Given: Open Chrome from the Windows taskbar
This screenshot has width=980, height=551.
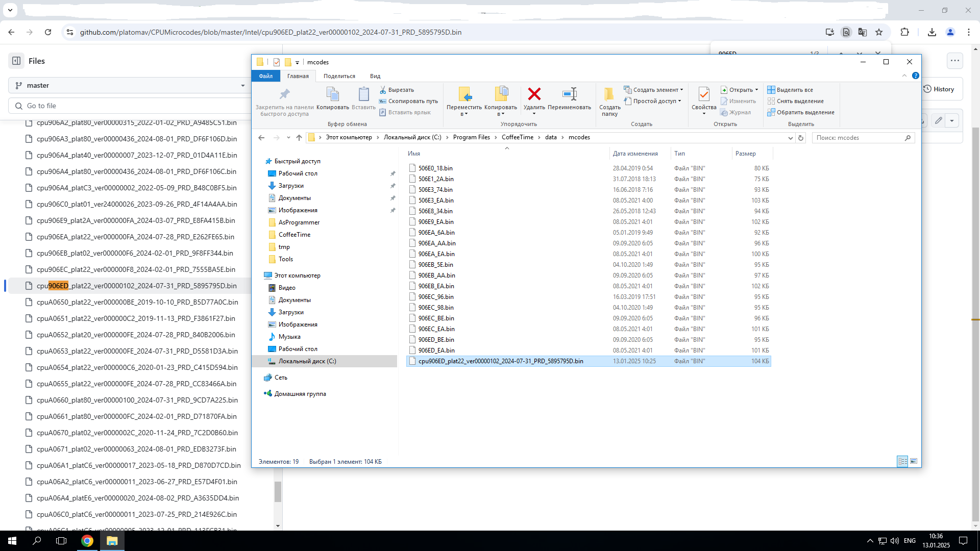Looking at the screenshot, I should click(87, 541).
